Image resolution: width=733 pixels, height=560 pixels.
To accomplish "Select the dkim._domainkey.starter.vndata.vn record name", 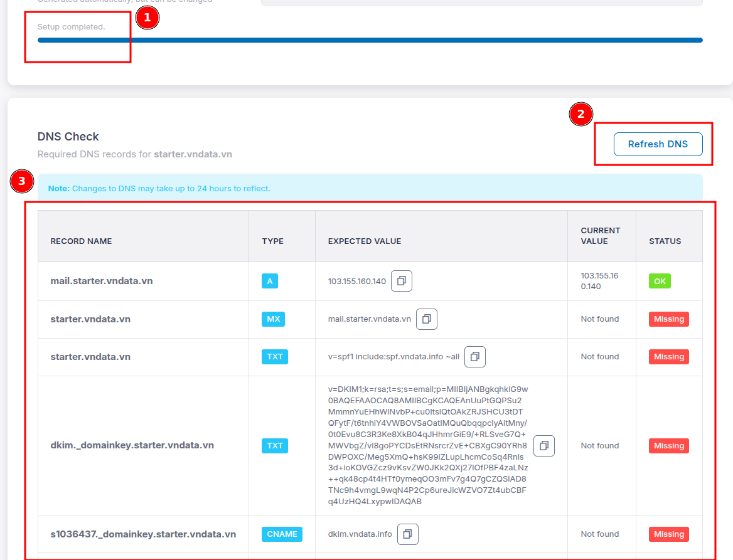I will [x=132, y=445].
